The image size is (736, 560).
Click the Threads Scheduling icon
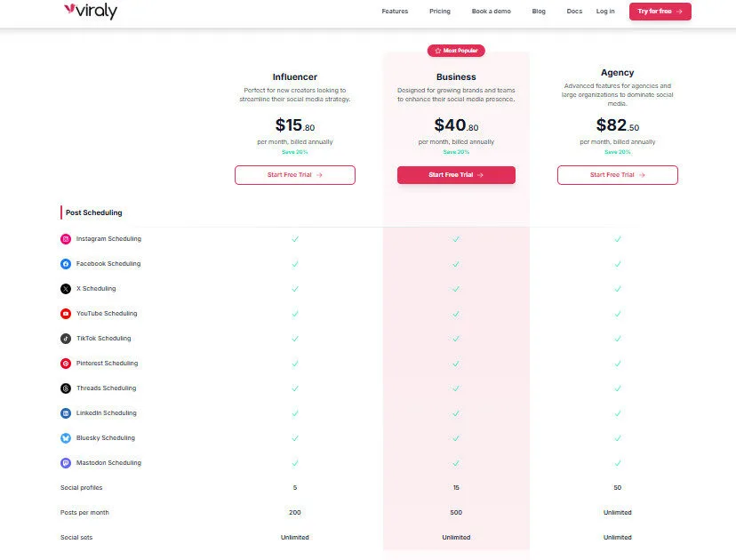(x=63, y=388)
